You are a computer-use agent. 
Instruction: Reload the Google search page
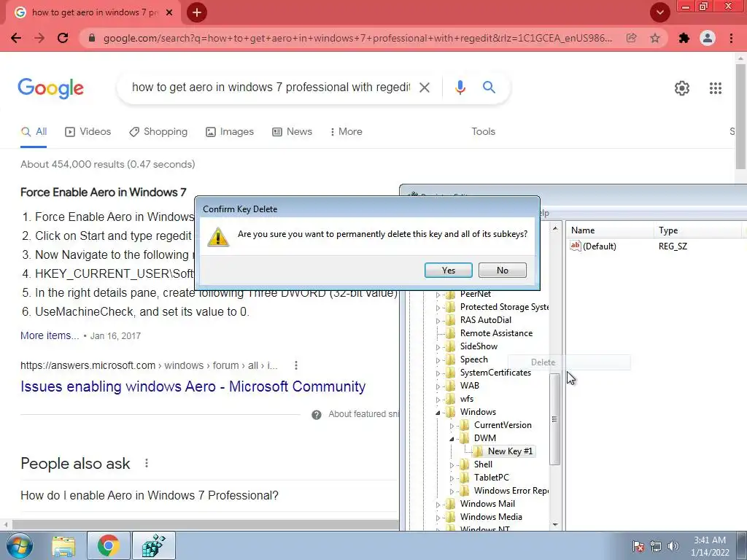click(x=63, y=38)
